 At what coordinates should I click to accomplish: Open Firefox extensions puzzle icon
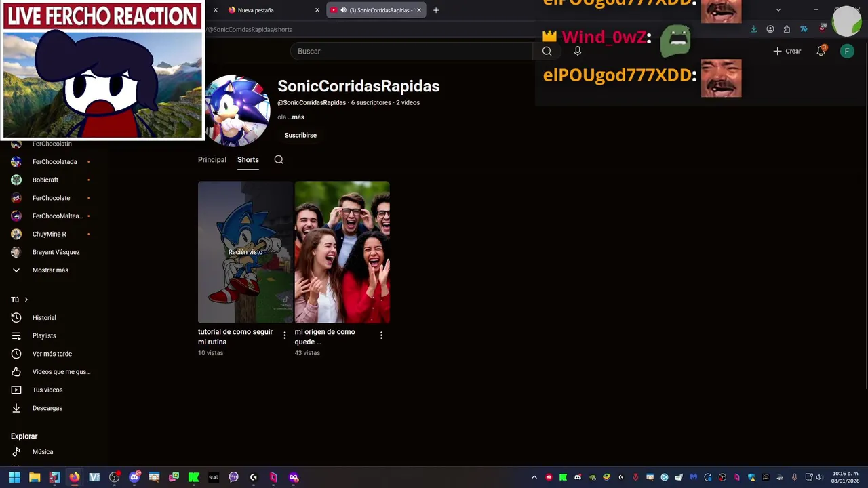click(787, 29)
